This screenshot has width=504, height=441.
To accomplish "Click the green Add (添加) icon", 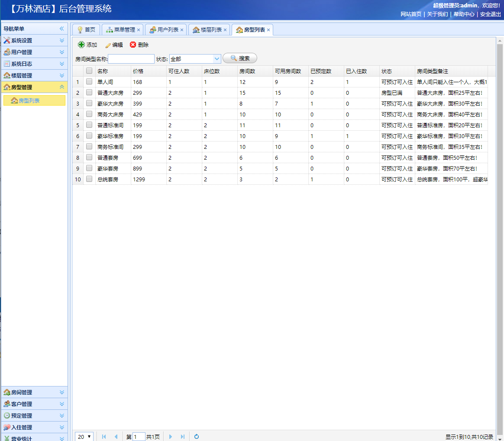I will (x=81, y=45).
